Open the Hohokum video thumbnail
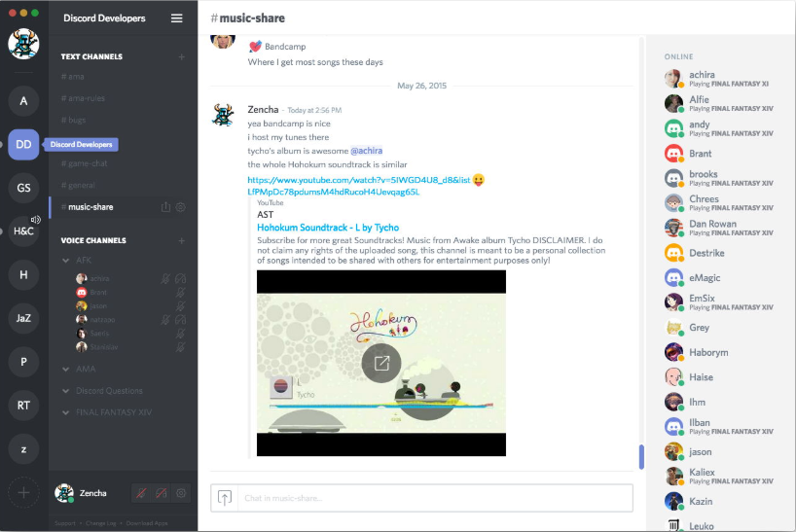The height and width of the screenshot is (532, 796). (381, 363)
